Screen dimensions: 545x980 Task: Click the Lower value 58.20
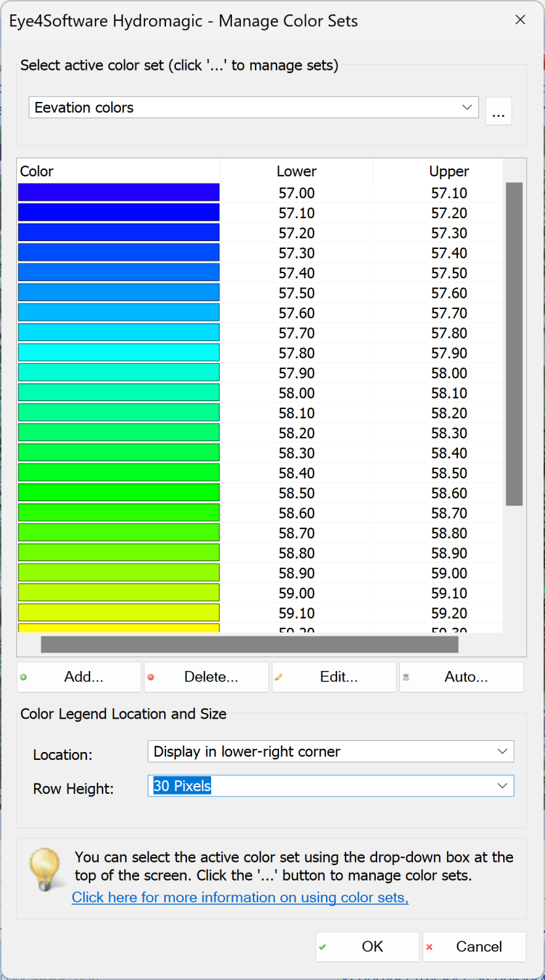tap(297, 433)
